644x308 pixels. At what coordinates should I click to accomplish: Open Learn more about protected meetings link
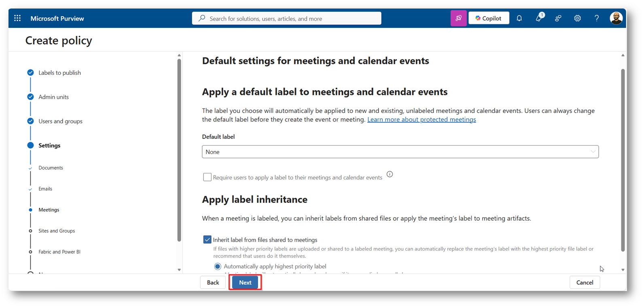422,120
